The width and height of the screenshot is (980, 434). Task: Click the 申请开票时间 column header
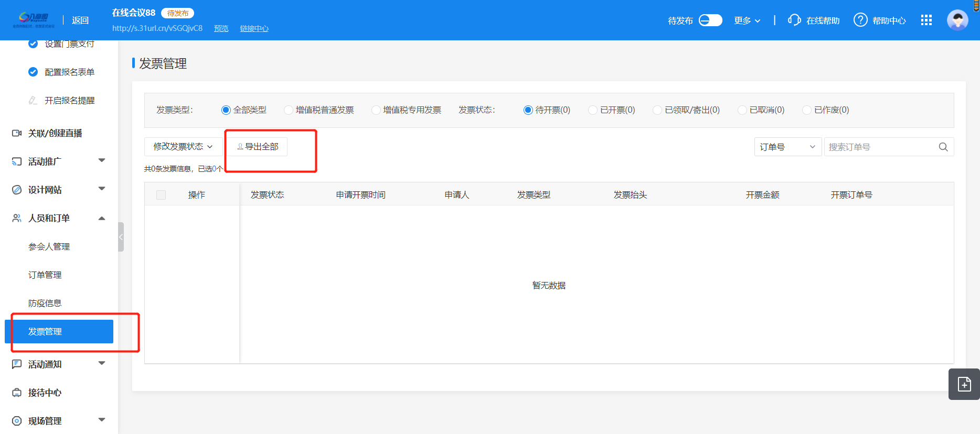click(x=361, y=195)
